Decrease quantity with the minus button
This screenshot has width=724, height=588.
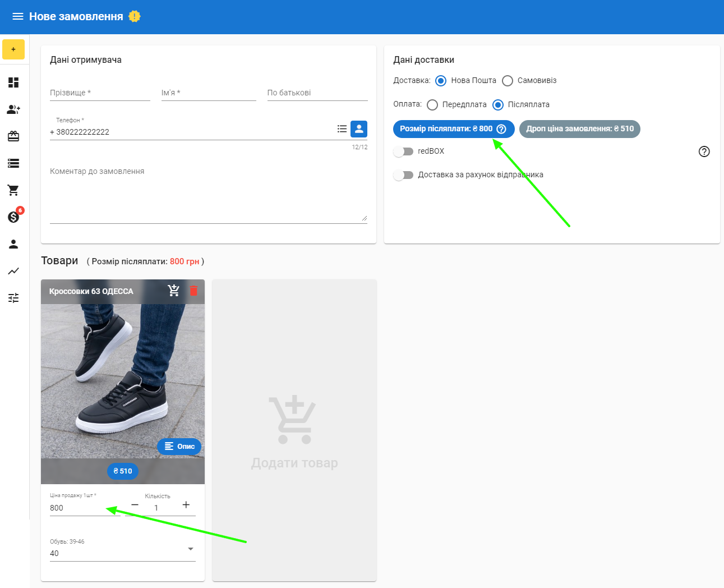[x=135, y=505]
